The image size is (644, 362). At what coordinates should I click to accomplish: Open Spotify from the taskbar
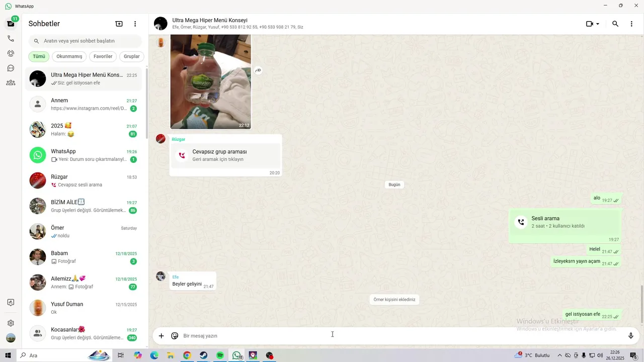(x=220, y=355)
